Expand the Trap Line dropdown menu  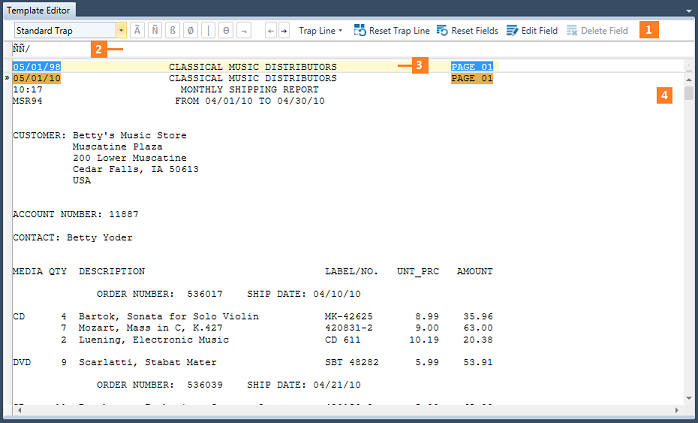click(x=320, y=31)
